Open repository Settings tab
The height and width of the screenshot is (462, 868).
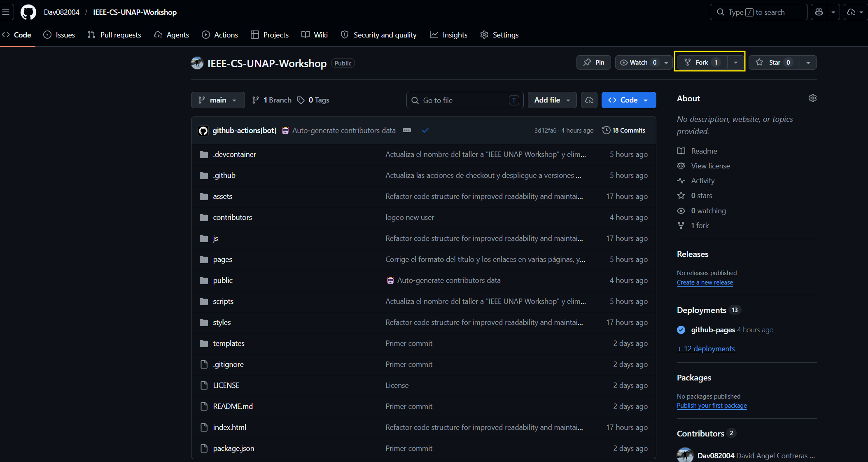[x=499, y=35]
